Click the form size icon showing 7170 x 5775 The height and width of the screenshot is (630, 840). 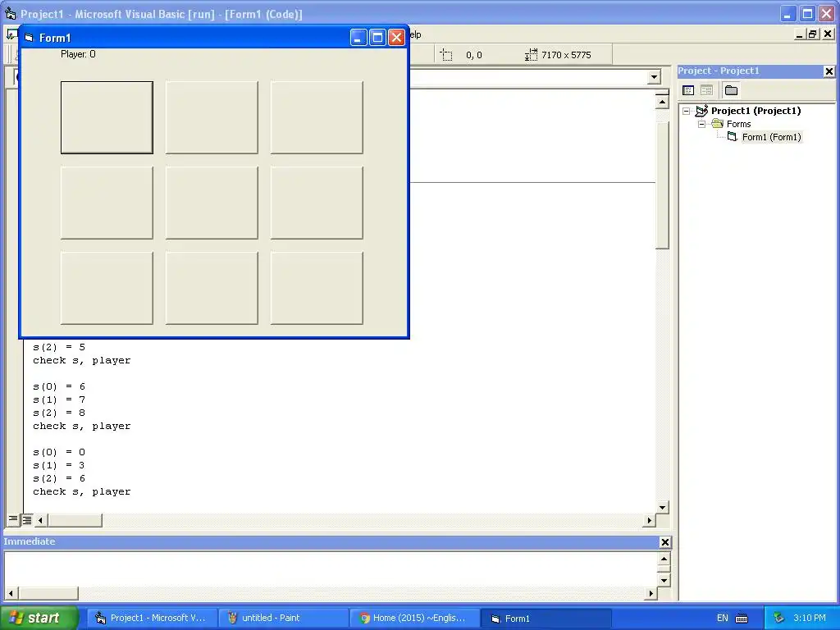[531, 55]
